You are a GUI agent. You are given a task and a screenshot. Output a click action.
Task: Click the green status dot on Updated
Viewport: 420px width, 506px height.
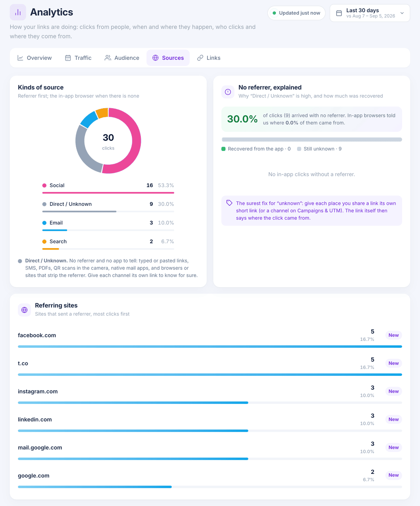tap(274, 13)
